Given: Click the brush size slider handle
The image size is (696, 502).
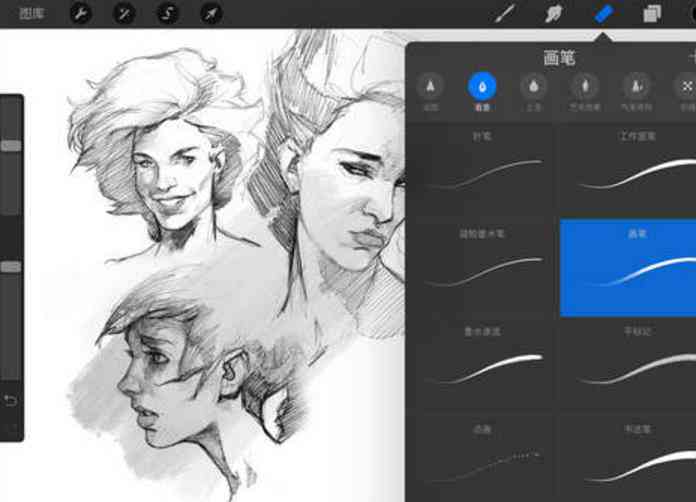Looking at the screenshot, I should click(x=11, y=146).
